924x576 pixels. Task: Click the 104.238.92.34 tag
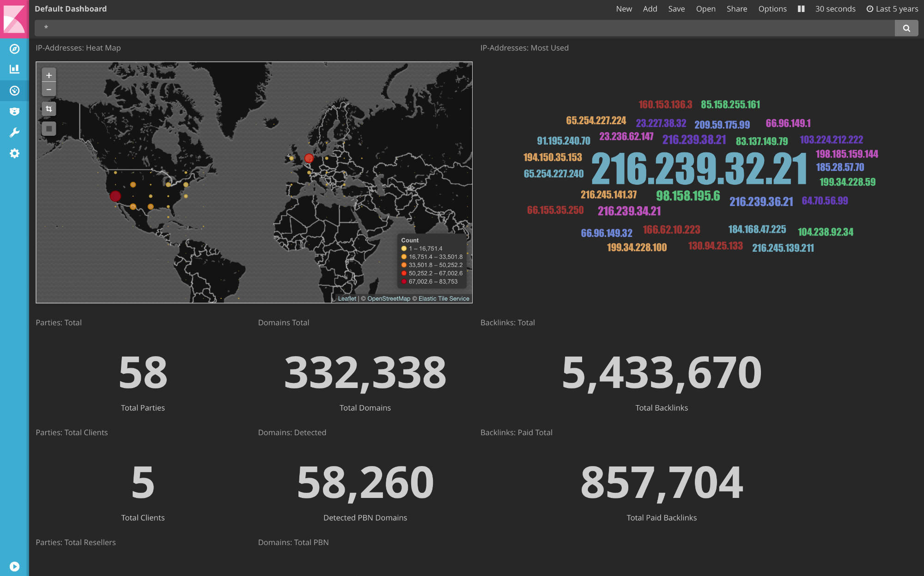(x=826, y=232)
